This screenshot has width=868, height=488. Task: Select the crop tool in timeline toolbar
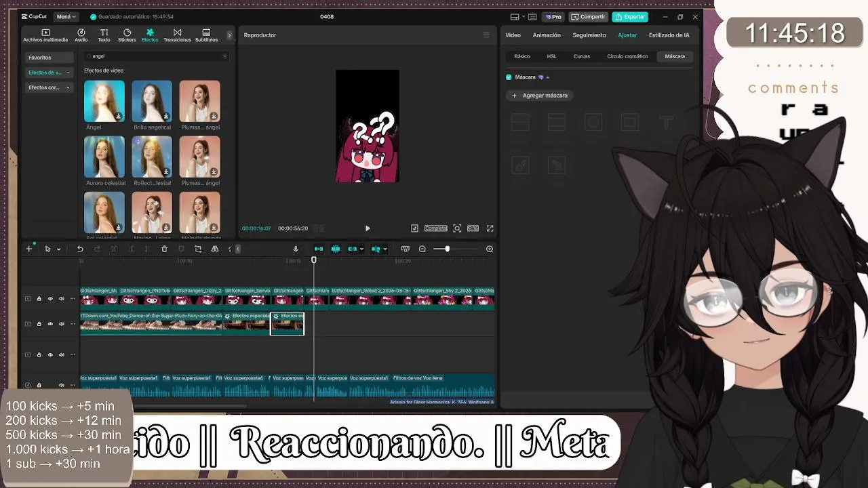click(x=198, y=249)
